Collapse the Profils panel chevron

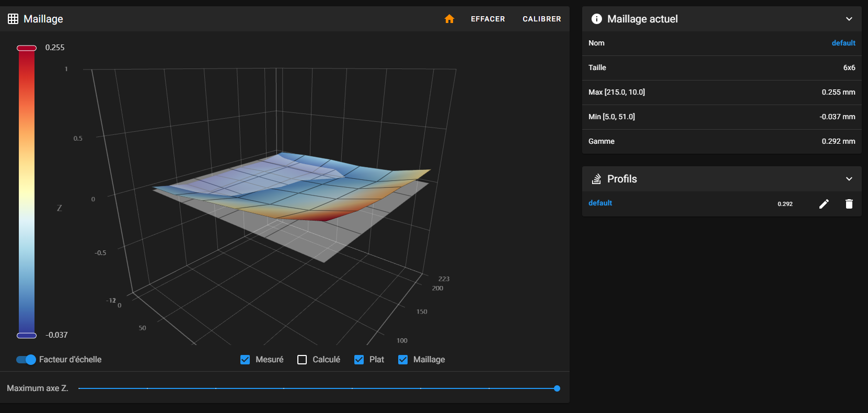pyautogui.click(x=849, y=179)
